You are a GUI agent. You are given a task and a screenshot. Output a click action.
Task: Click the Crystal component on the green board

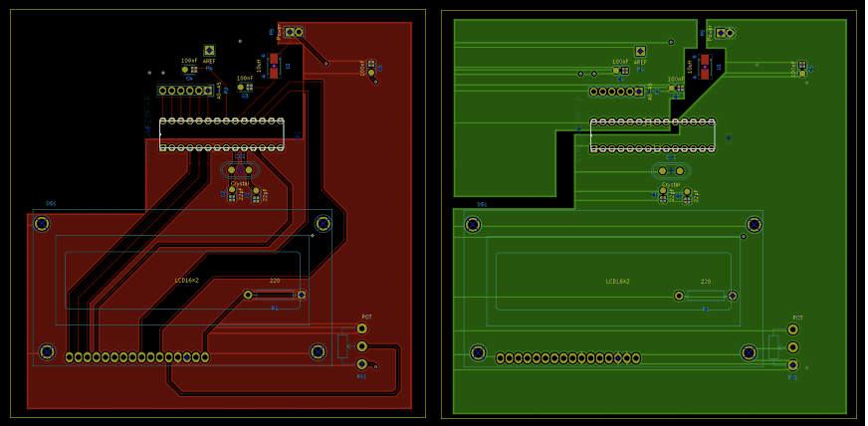click(x=671, y=170)
